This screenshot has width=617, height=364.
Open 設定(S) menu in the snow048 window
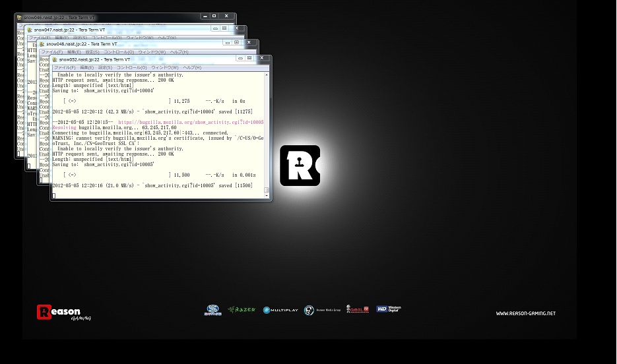pos(92,52)
